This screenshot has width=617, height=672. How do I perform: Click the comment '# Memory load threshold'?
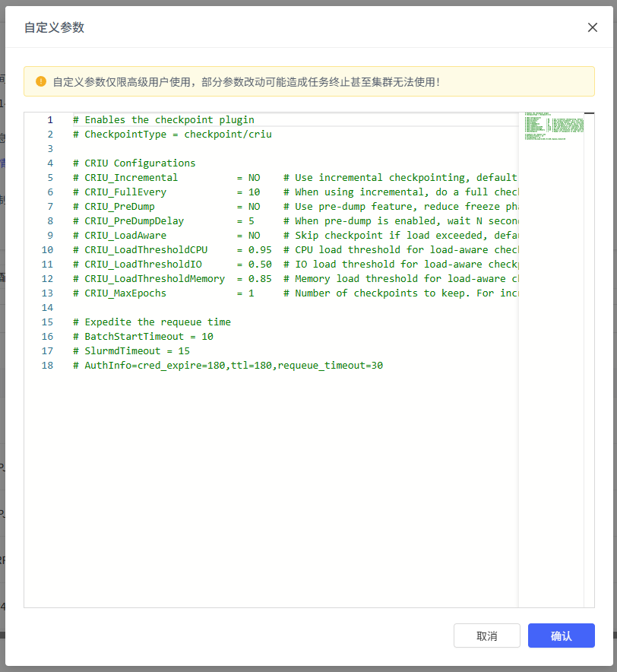[350, 278]
